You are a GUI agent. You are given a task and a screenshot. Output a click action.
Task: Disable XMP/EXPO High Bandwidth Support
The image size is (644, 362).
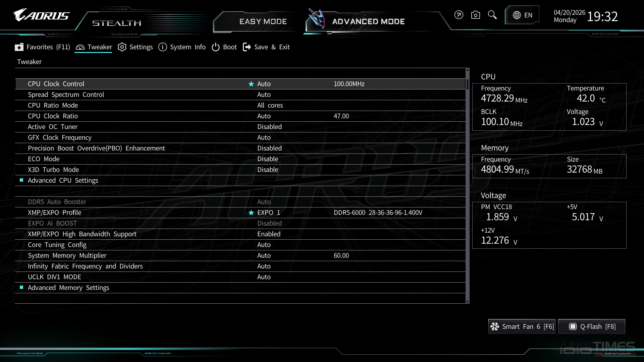(269, 234)
